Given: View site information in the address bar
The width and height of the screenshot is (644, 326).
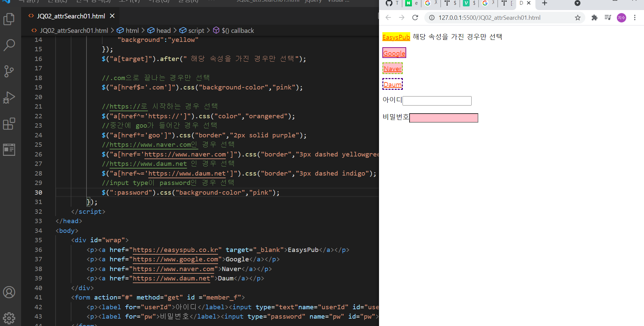Looking at the screenshot, I should pyautogui.click(x=432, y=17).
